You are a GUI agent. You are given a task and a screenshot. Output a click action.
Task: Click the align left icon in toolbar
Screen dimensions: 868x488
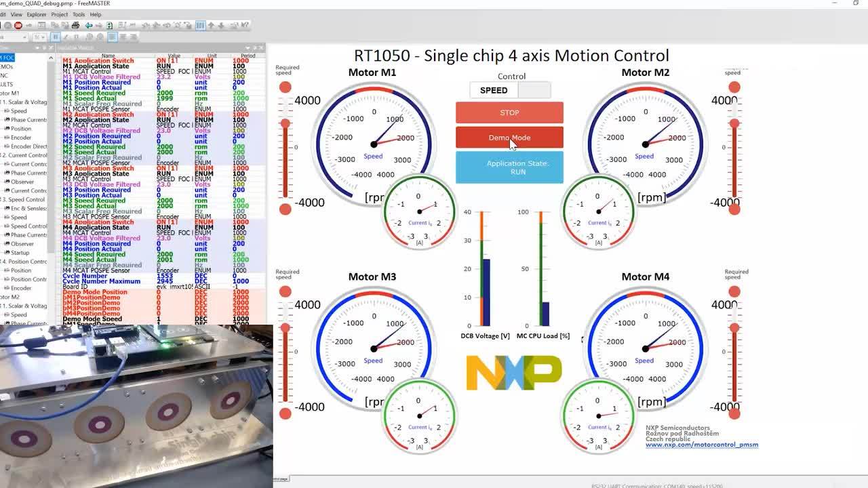[112, 37]
